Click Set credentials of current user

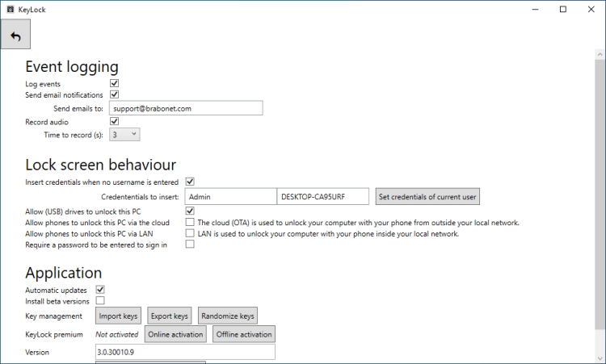427,196
